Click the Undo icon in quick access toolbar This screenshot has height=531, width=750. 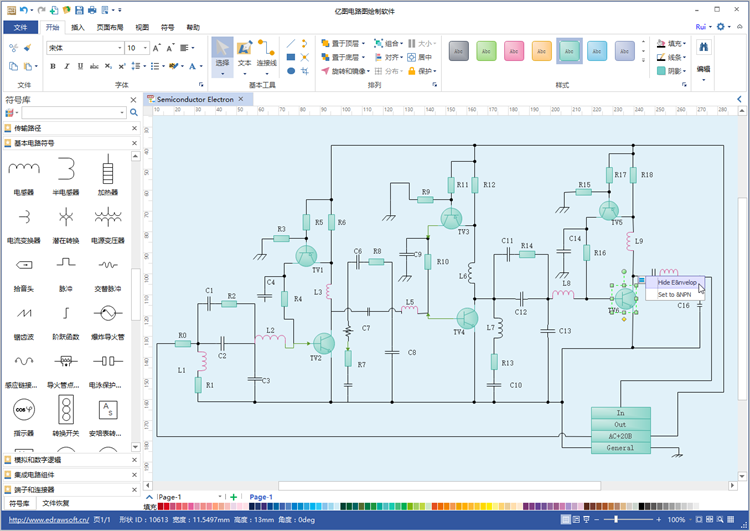23,10
